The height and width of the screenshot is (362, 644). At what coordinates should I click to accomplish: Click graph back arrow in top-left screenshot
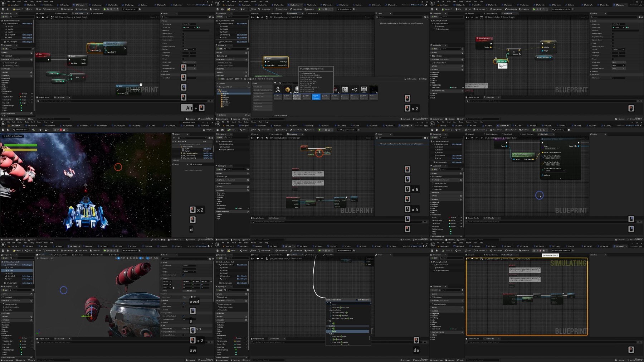43,17
